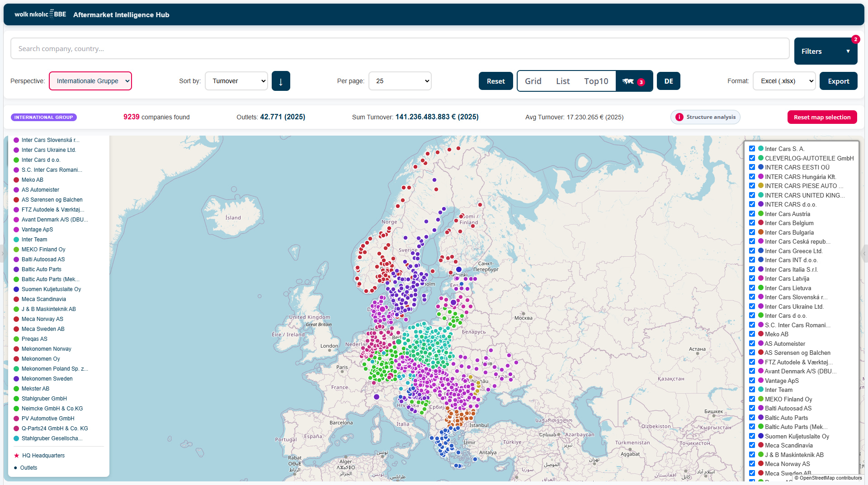
Task: Click the Reset button
Action: [495, 81]
